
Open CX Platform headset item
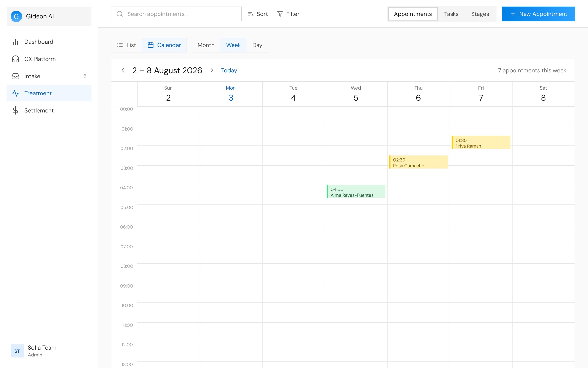(x=49, y=59)
